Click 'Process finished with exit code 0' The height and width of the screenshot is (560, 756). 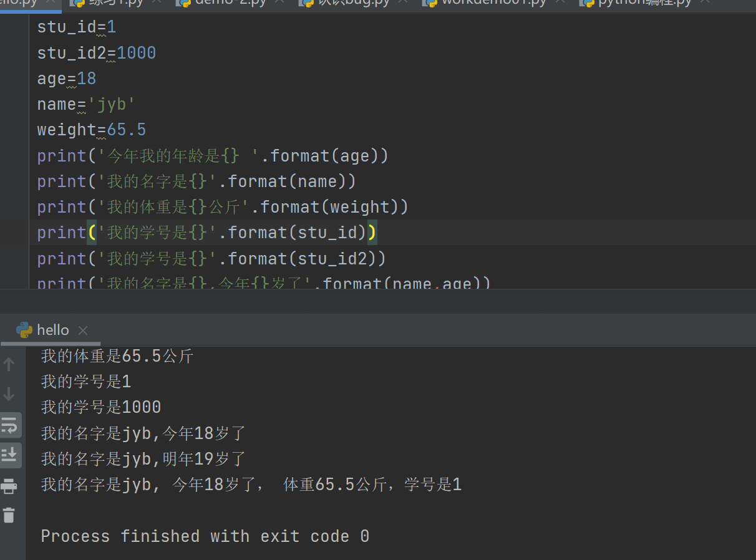click(x=205, y=536)
